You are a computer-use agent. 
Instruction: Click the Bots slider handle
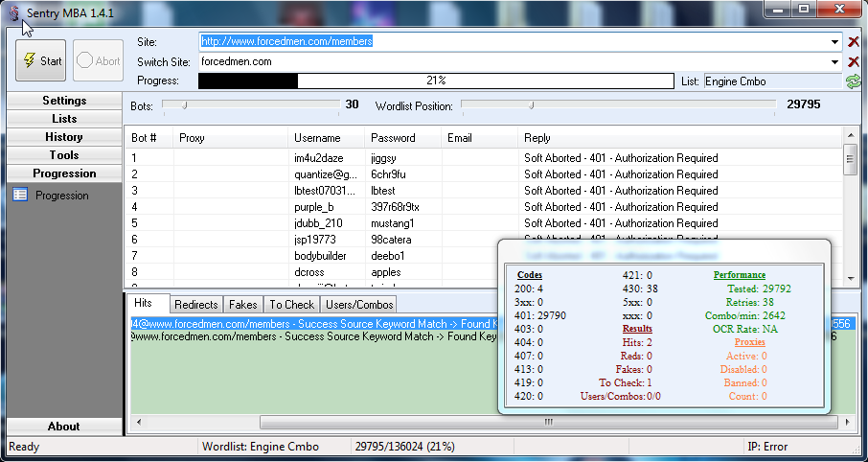tap(183, 104)
